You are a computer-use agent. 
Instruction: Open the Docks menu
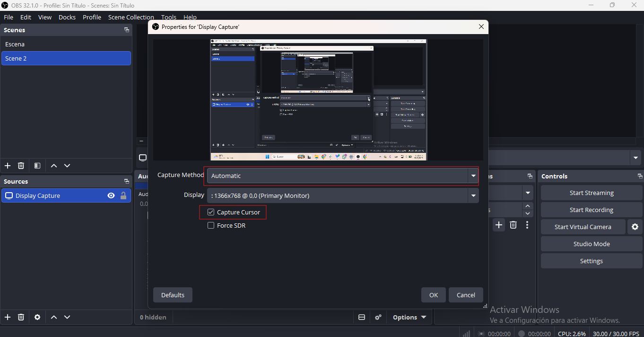67,17
